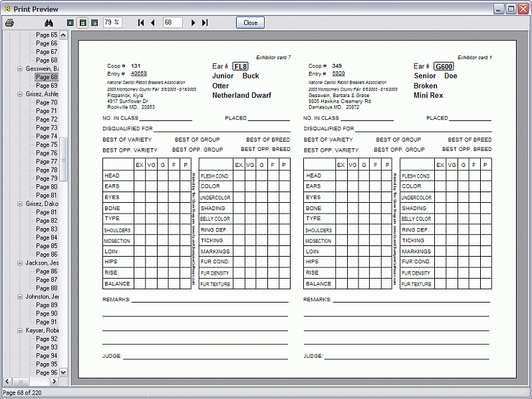
Task: Collapse the Jackson, Jes tree node
Action: point(20,263)
